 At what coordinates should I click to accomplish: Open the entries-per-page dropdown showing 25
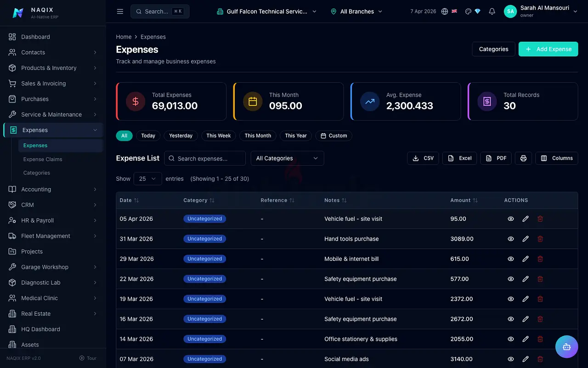(147, 178)
